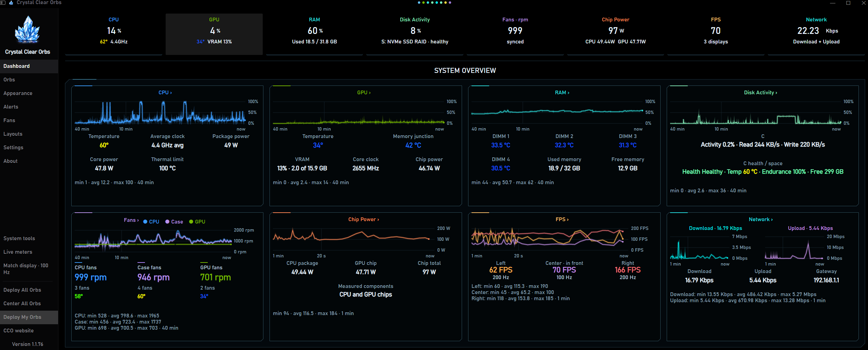Click the Crystal Clear Orbs crystal logo
The image size is (868, 350).
27,30
